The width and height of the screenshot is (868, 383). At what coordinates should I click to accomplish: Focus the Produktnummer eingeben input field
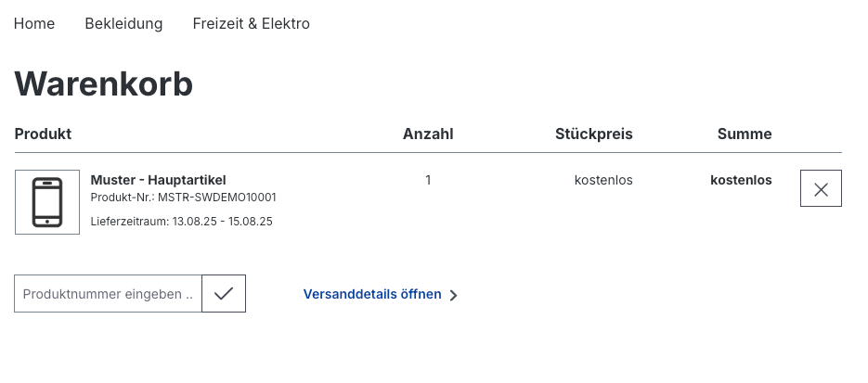[x=108, y=293]
